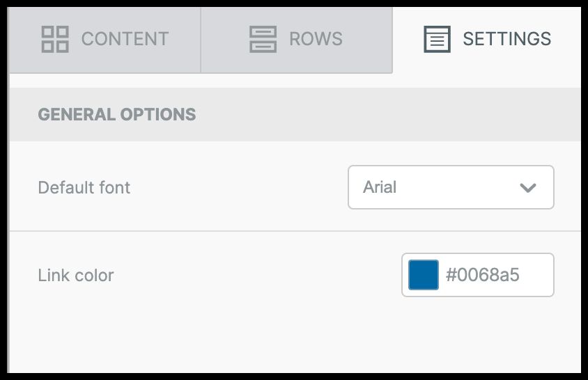The height and width of the screenshot is (380, 588).
Task: Open the ROWS tab label
Action: pos(316,39)
